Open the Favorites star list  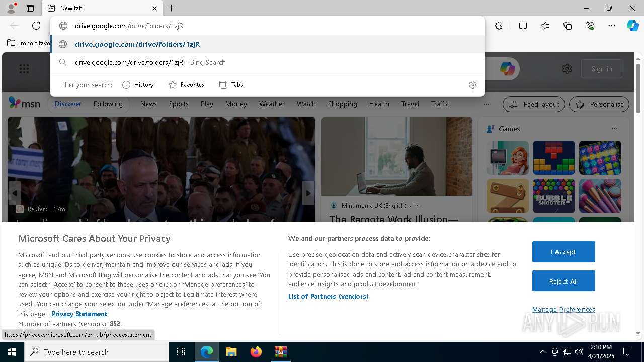pyautogui.click(x=545, y=26)
